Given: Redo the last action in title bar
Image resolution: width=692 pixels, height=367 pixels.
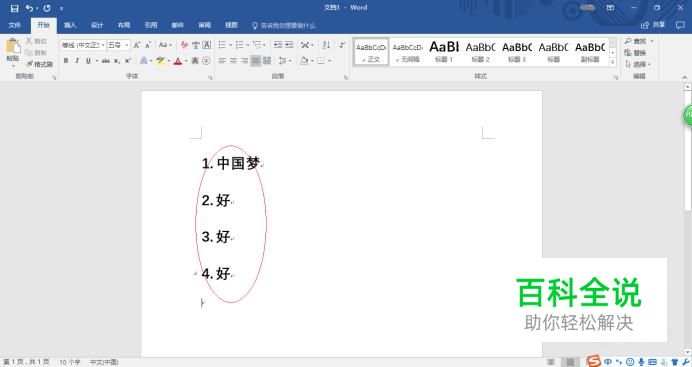Looking at the screenshot, I should 47,8.
